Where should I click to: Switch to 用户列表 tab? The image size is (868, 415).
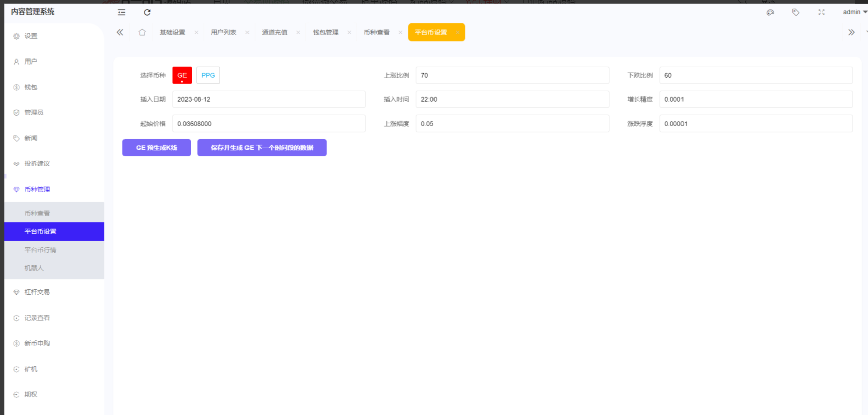point(223,32)
